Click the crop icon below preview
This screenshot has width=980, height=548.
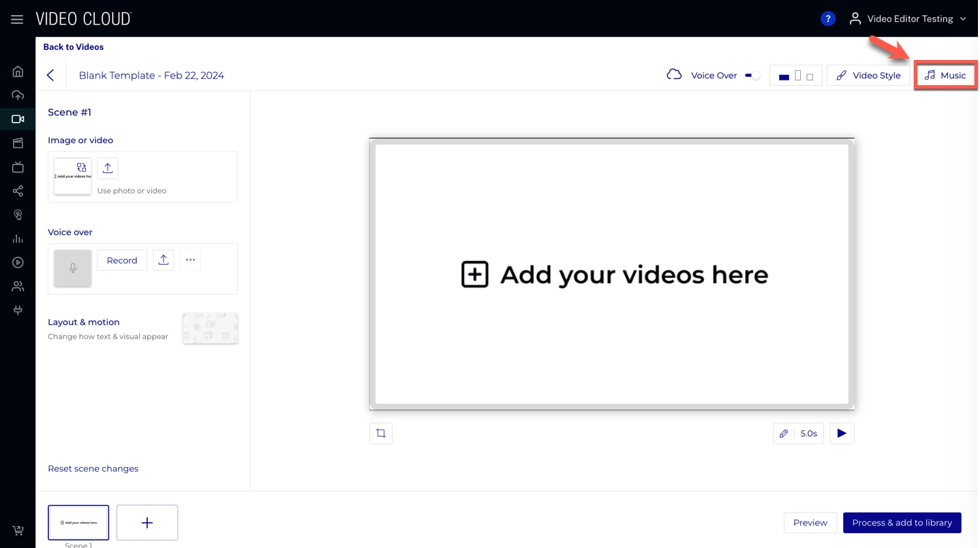tap(381, 433)
